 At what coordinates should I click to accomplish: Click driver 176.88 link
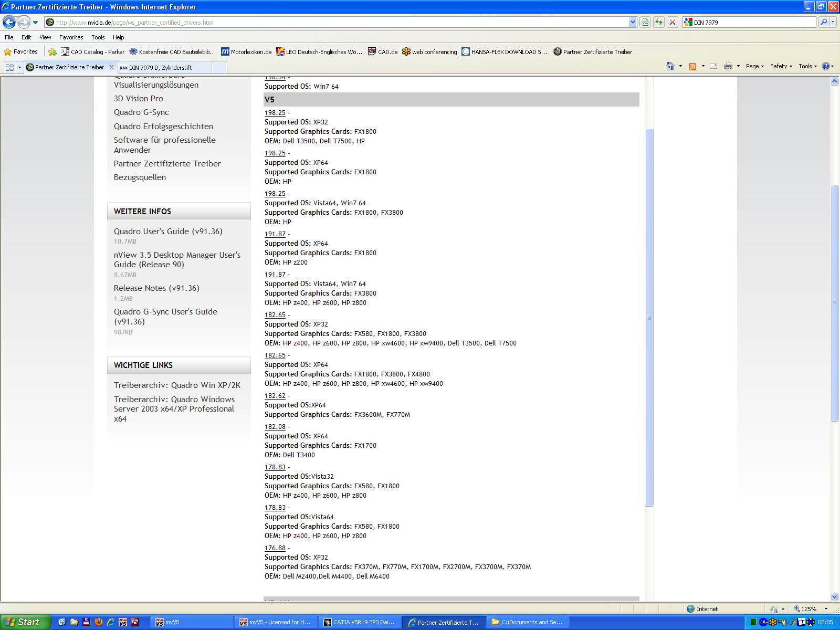[275, 548]
